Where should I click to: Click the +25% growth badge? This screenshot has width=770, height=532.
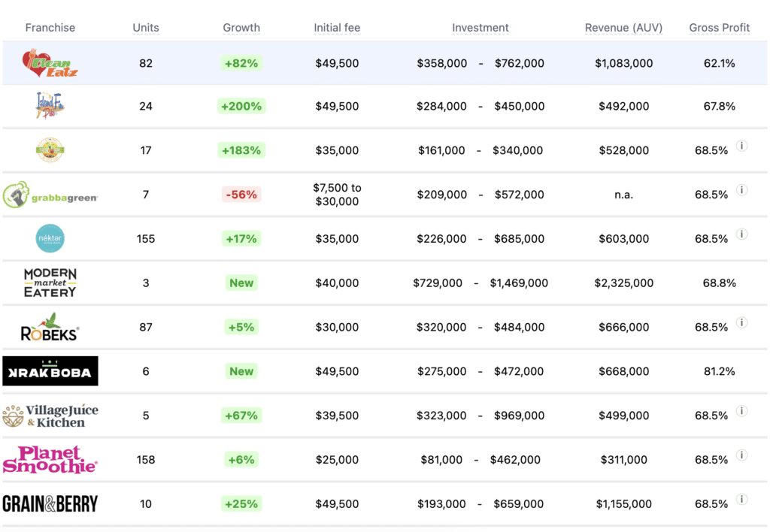point(241,503)
